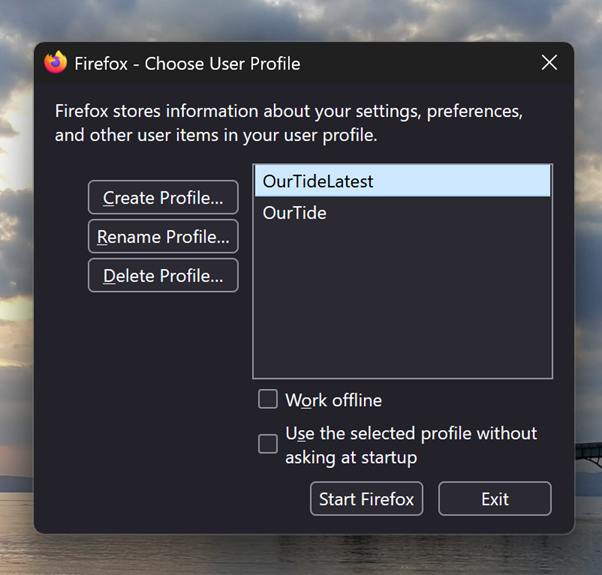Click the Delete Profile button

(163, 275)
